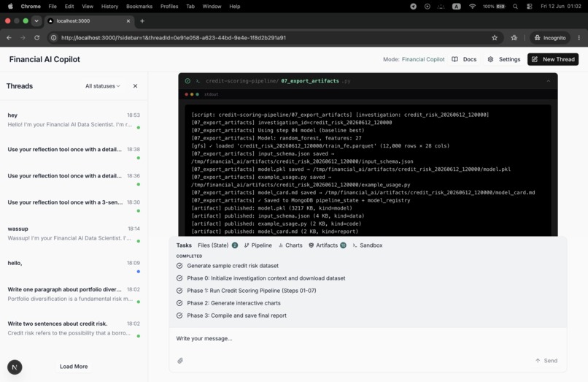Open Spotlight search icon
The width and height of the screenshot is (588, 382).
tap(515, 7)
